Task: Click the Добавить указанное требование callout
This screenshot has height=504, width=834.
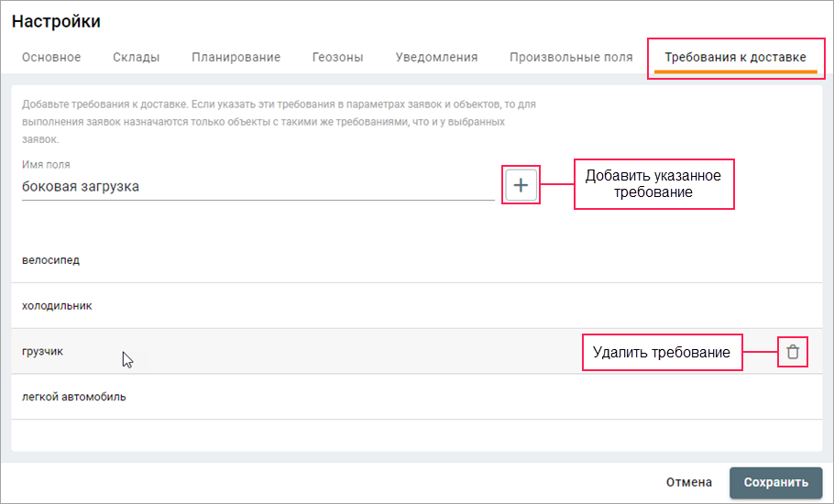Action: click(x=653, y=184)
